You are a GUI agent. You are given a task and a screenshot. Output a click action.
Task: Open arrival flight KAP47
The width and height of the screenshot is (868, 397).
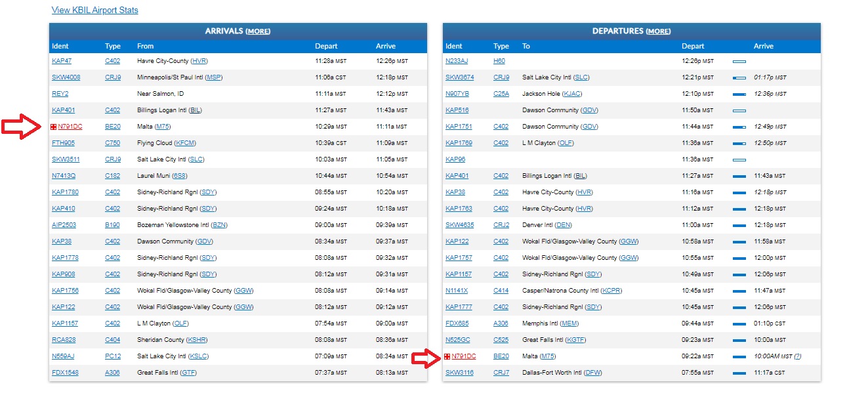tap(62, 61)
